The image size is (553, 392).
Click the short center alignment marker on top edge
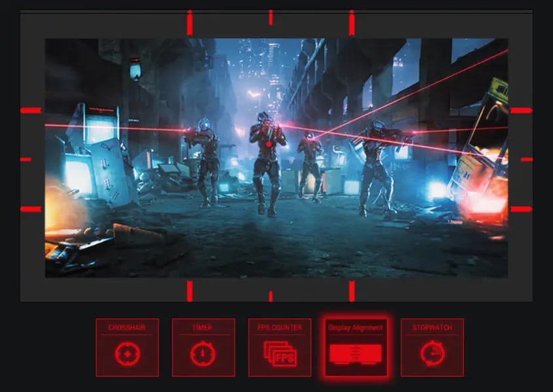click(x=271, y=18)
